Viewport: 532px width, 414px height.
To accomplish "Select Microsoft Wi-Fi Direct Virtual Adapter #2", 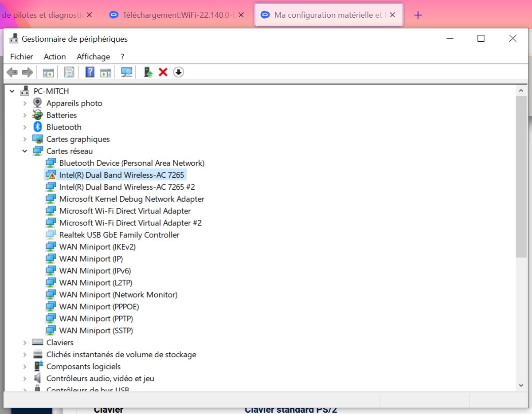I will (x=130, y=223).
